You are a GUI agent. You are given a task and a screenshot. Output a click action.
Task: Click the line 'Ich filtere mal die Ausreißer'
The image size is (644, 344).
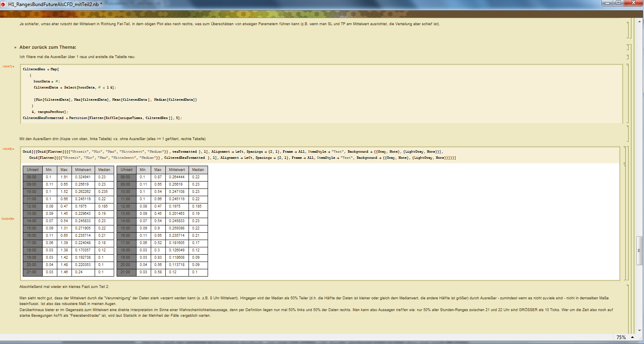tap(77, 57)
